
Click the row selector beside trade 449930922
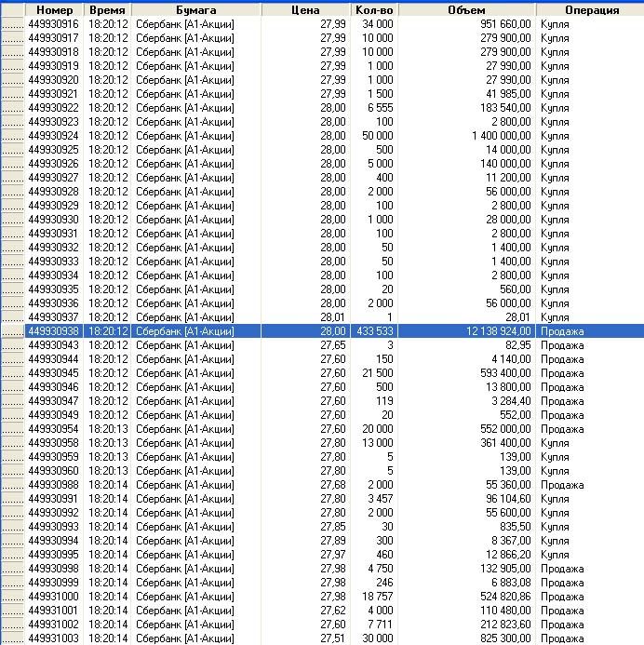[x=11, y=108]
